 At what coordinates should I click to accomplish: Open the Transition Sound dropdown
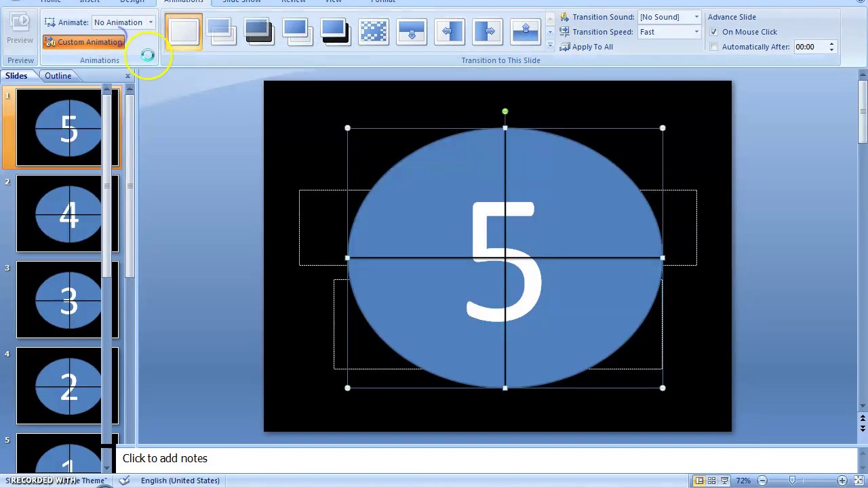pyautogui.click(x=669, y=17)
